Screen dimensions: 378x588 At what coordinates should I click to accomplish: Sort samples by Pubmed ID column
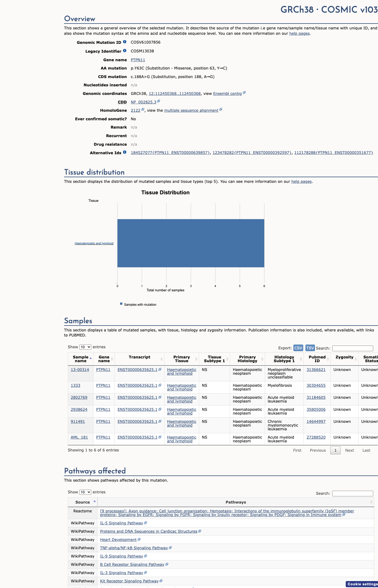tap(317, 359)
